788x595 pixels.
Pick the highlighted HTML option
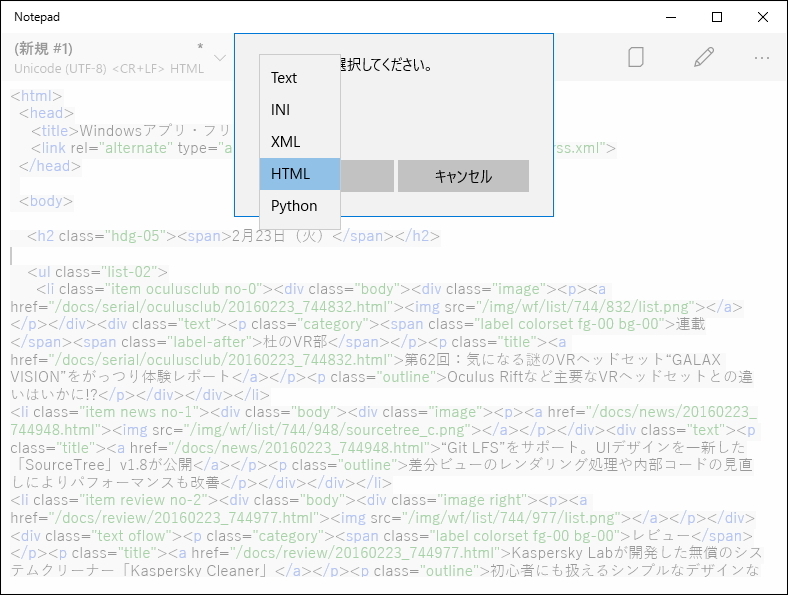[300, 174]
